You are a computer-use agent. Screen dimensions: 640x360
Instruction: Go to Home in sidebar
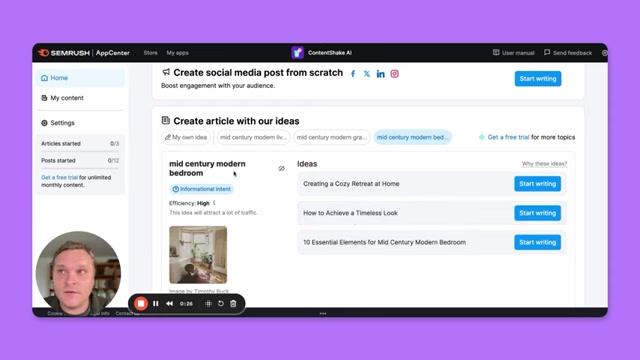click(x=80, y=78)
